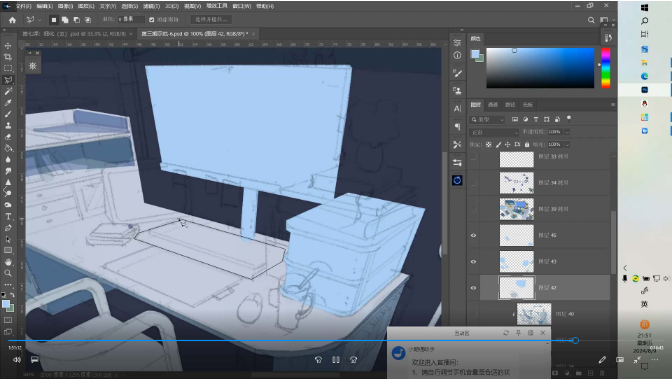Hide layer 43 using eye icon
This screenshot has height=379, width=672.
pyautogui.click(x=473, y=262)
